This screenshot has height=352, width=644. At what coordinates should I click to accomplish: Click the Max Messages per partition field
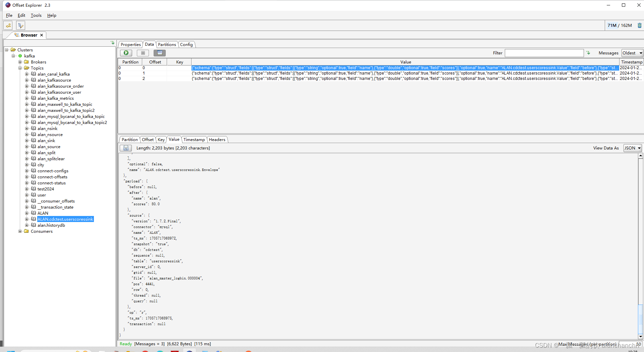coord(631,344)
